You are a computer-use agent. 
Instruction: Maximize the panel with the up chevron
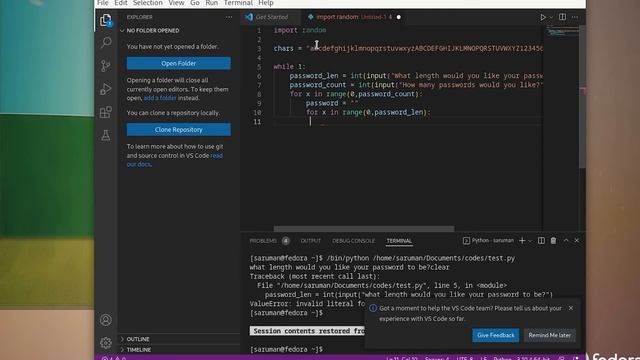click(566, 240)
